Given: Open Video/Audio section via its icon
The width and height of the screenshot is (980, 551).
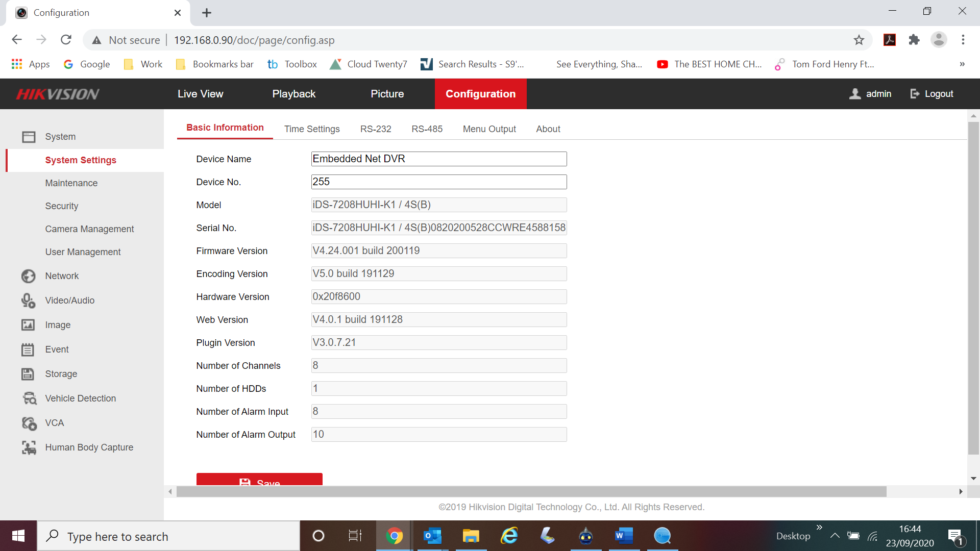Looking at the screenshot, I should [x=28, y=300].
